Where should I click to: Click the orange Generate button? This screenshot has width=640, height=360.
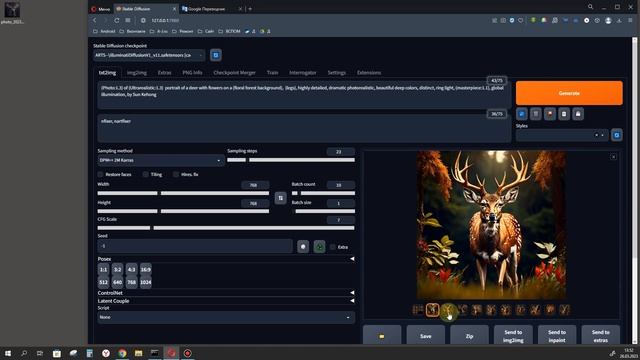(569, 93)
